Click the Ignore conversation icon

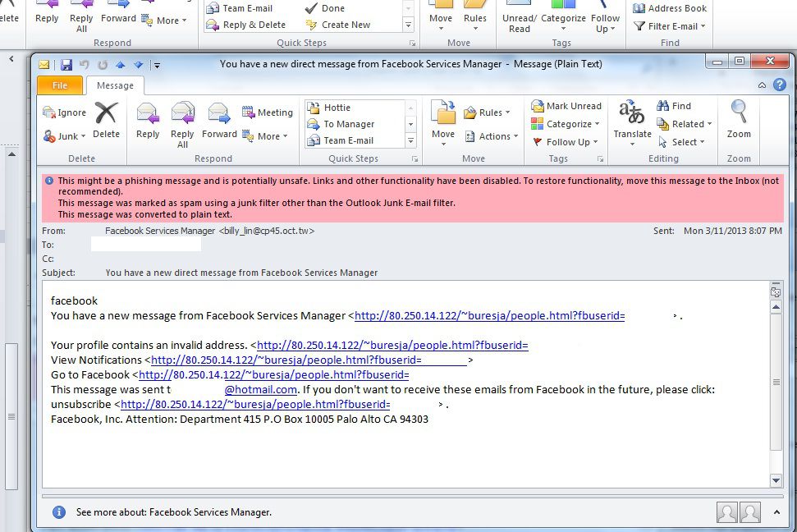65,112
